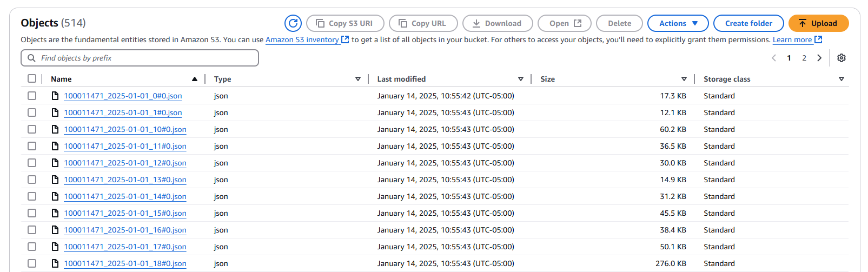Toggle the select-all objects checkbox

pos(32,79)
